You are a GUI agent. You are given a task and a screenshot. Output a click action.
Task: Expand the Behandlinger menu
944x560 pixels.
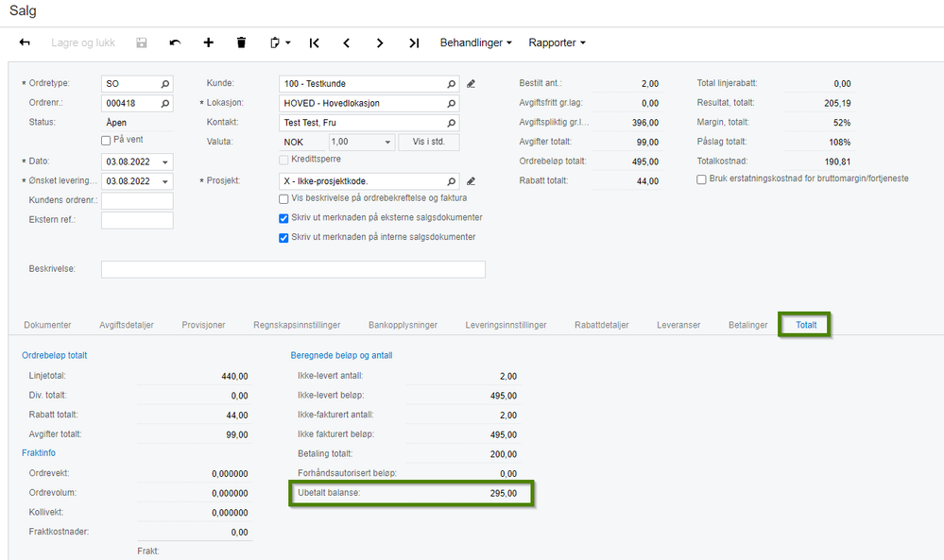pos(475,42)
